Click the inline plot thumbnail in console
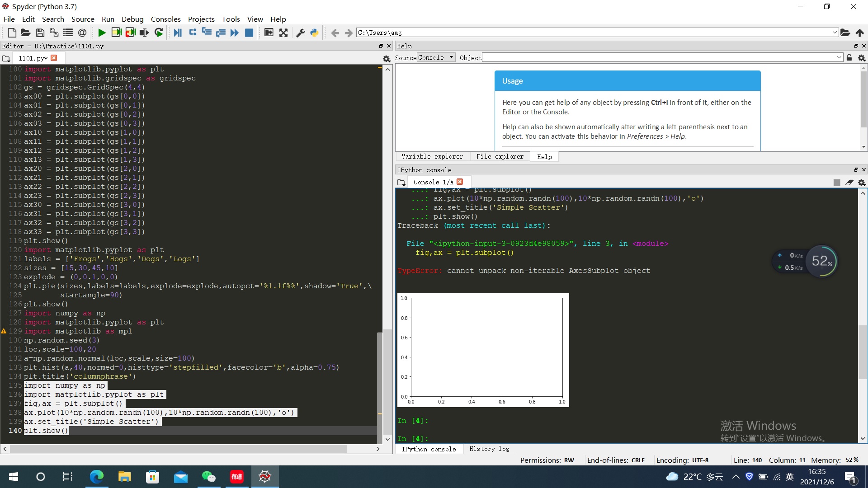 tap(483, 350)
